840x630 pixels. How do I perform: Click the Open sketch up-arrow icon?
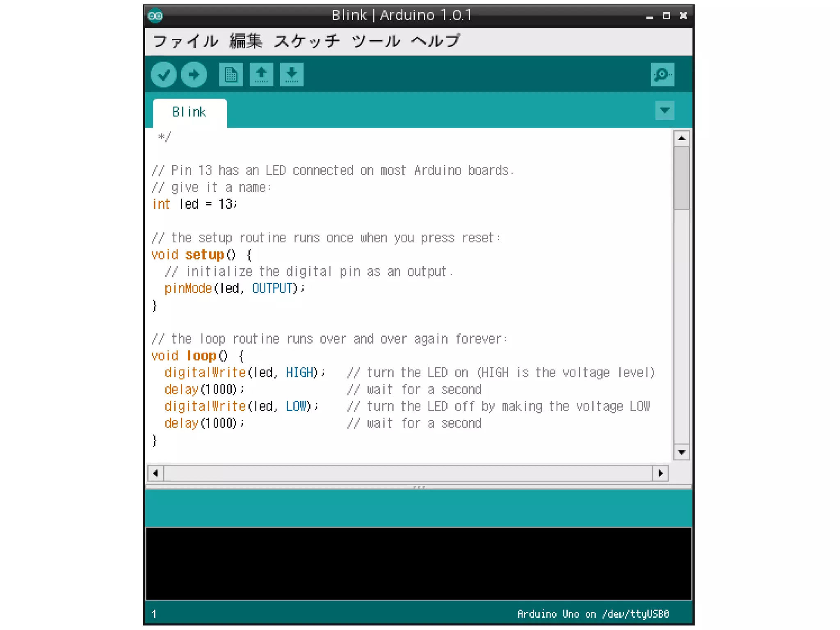click(x=261, y=75)
